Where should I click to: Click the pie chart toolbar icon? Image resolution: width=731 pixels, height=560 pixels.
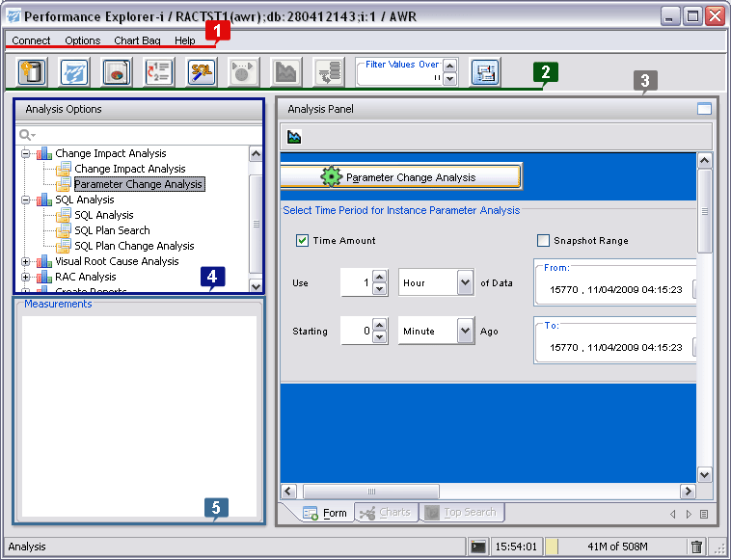pos(116,72)
